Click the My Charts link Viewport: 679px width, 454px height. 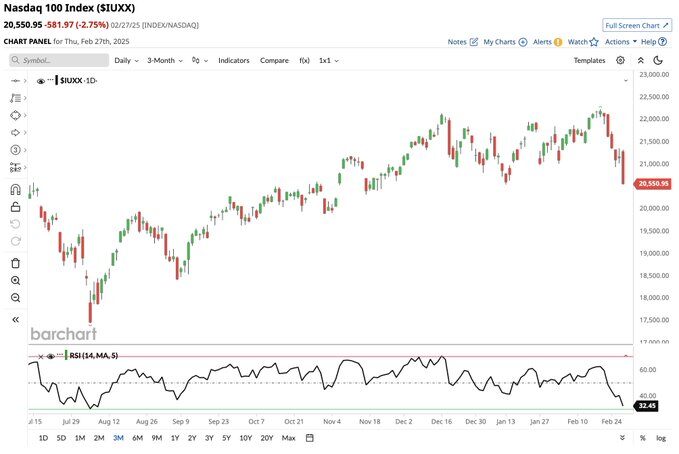(x=499, y=42)
